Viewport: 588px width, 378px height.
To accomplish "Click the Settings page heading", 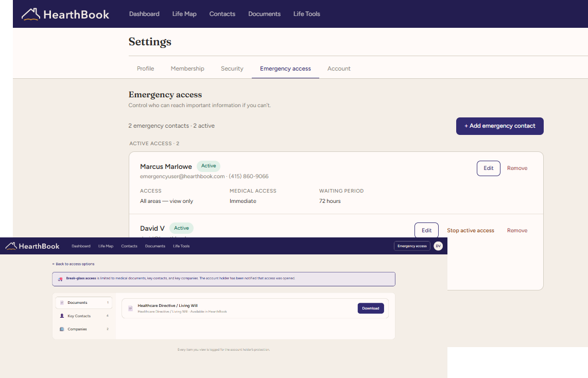I will (x=150, y=42).
